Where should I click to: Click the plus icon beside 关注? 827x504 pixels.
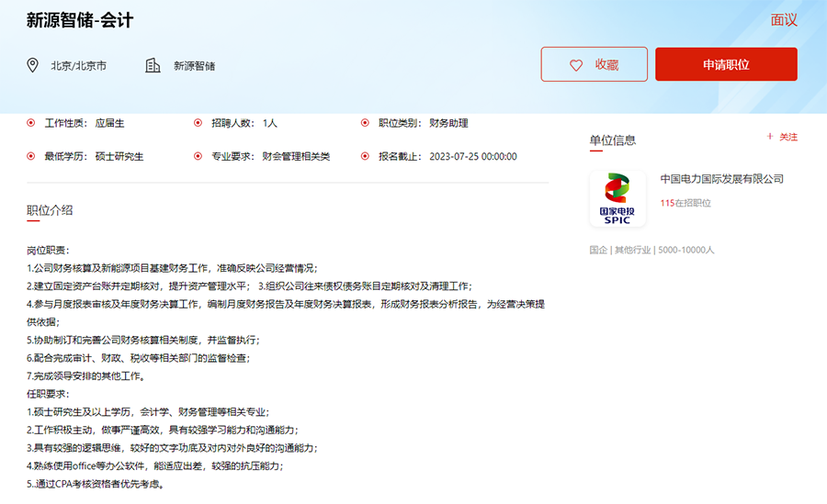tap(770, 137)
